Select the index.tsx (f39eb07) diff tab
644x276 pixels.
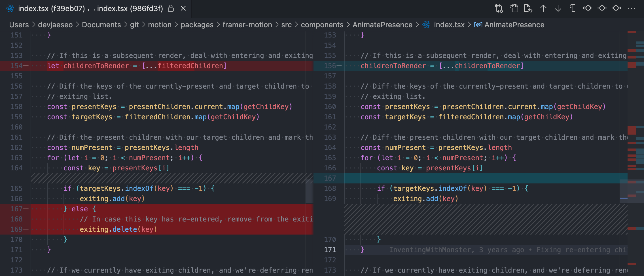96,9
